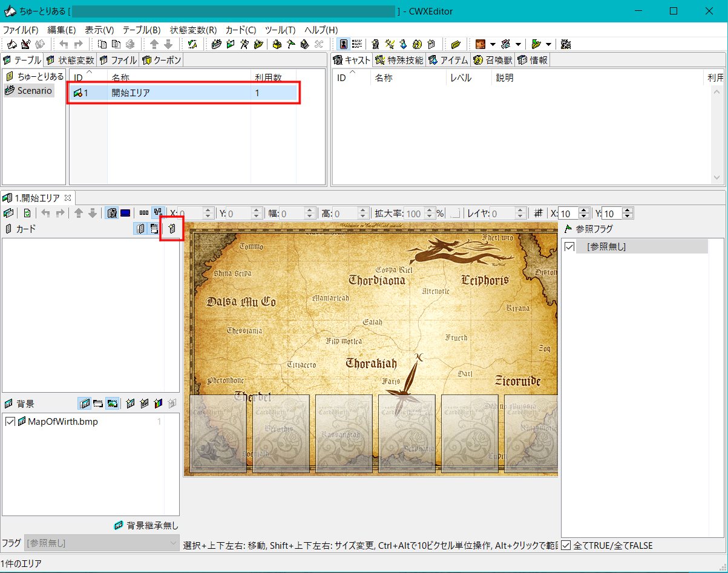Open the ヘルプ(H) menu
The height and width of the screenshot is (573, 728).
pyautogui.click(x=321, y=30)
